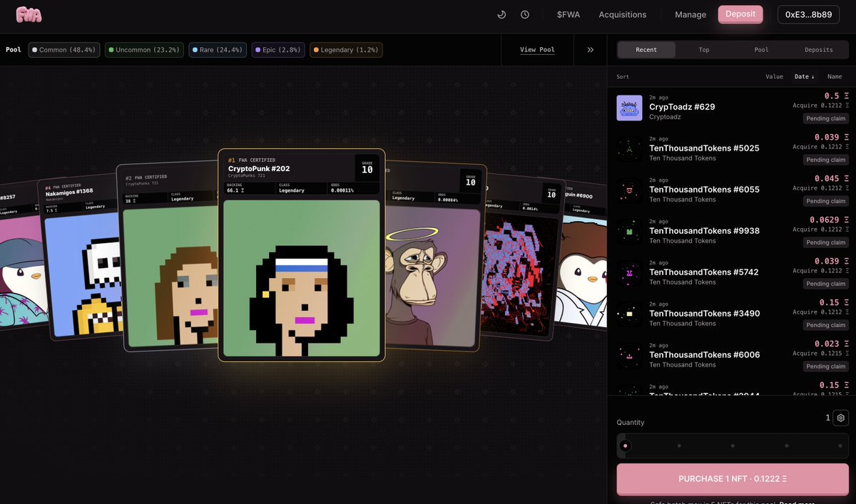Click Pending claim for TenThousandTokens #3490

tap(826, 325)
